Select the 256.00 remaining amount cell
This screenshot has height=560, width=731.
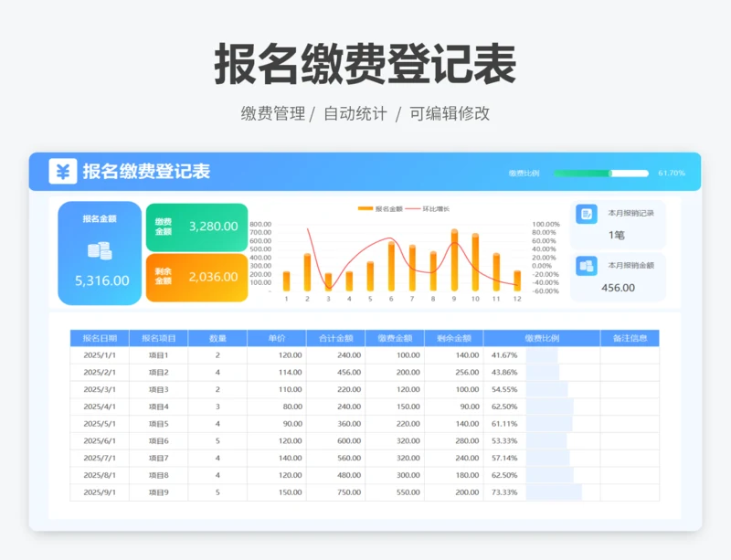(454, 373)
